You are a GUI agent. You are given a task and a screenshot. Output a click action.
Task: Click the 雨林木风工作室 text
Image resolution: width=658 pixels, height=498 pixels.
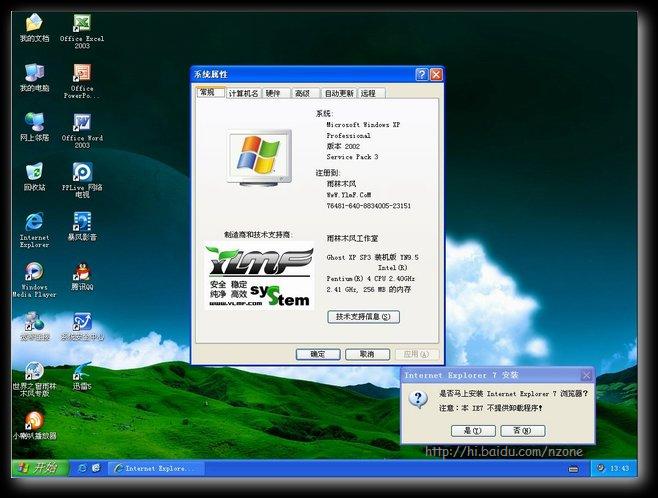[352, 238]
